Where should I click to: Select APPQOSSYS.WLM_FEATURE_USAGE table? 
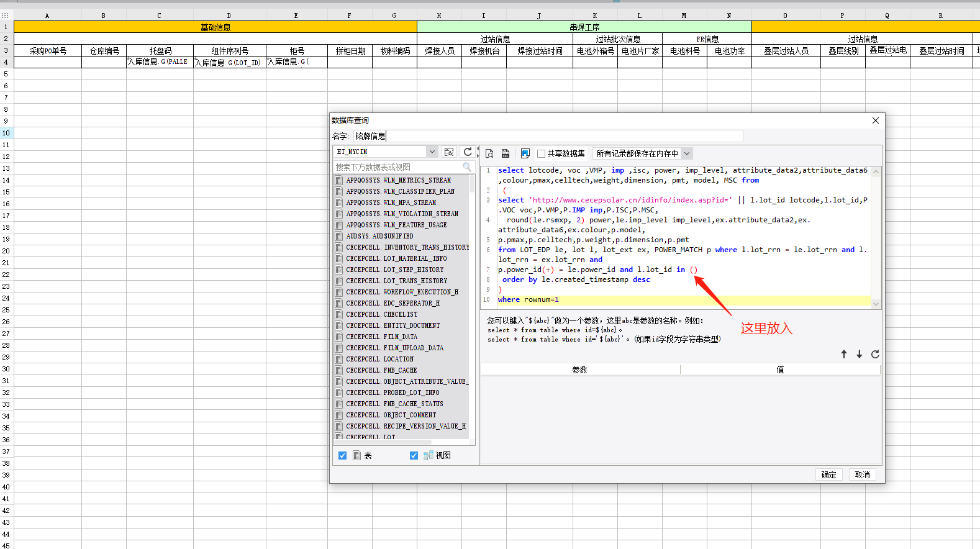[x=396, y=225]
